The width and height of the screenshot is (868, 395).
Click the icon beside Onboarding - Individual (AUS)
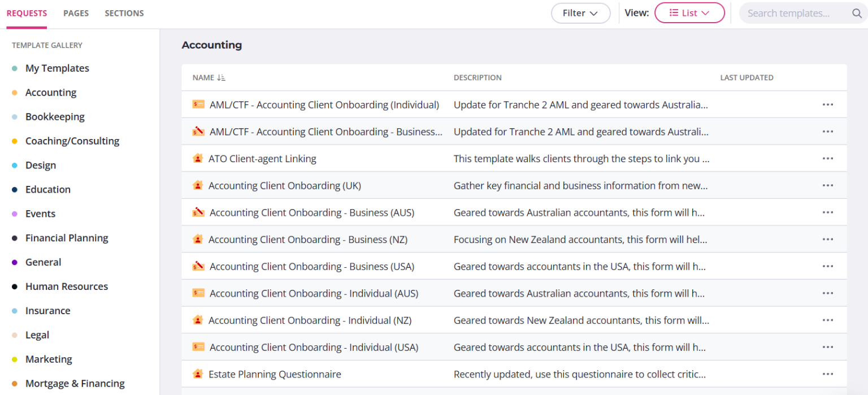coord(198,293)
